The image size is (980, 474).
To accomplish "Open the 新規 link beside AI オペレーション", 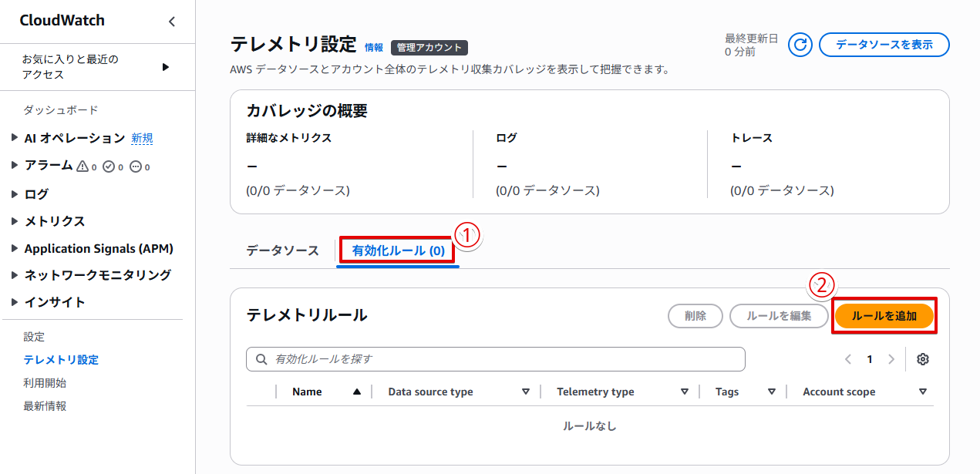I will pos(142,138).
